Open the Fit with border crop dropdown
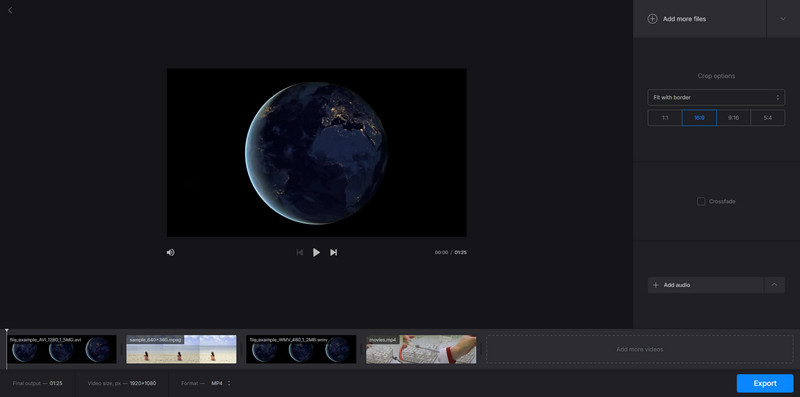The height and width of the screenshot is (397, 800). [x=716, y=97]
